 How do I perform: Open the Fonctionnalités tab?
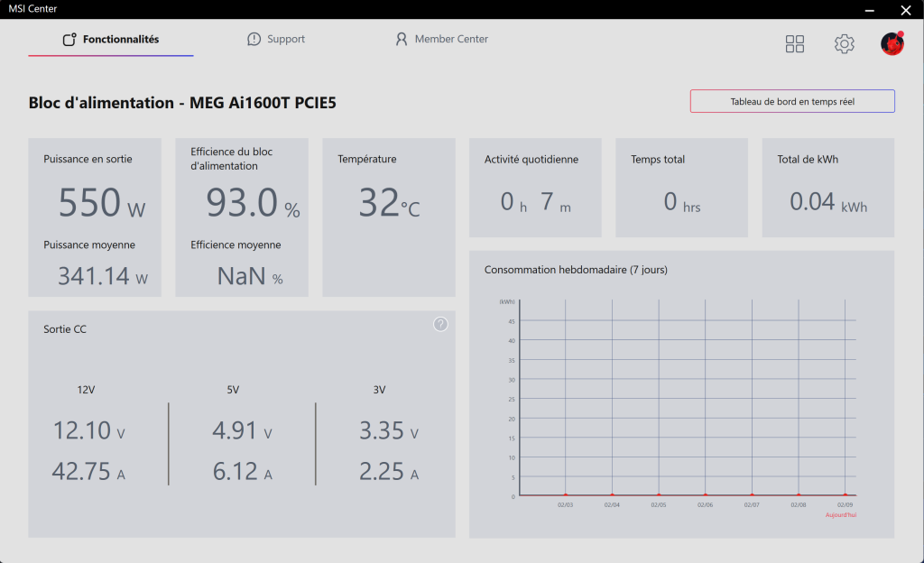pyautogui.click(x=111, y=39)
